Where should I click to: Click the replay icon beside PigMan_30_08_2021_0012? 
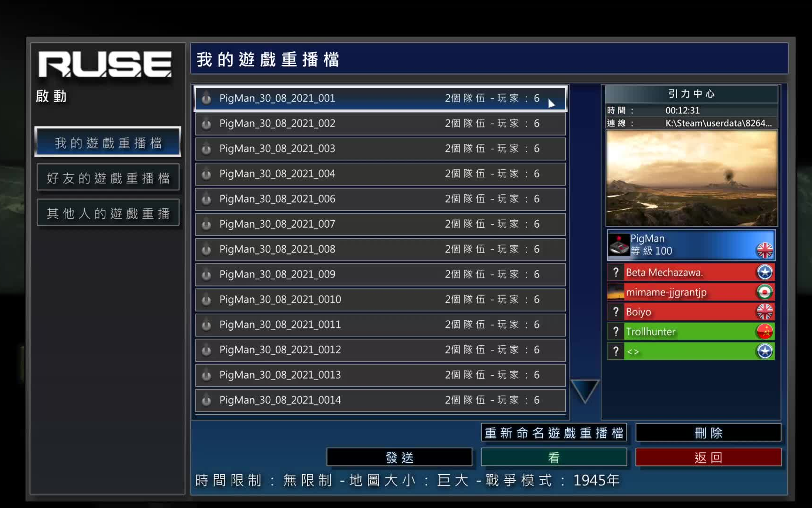[206, 350]
